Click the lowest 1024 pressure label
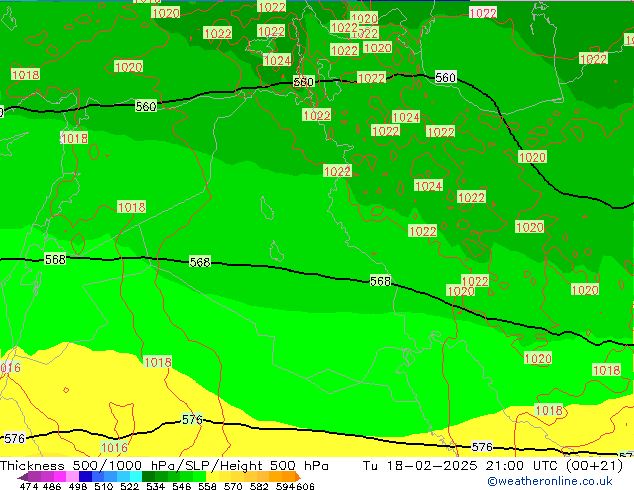The image size is (634, 490). point(429,186)
